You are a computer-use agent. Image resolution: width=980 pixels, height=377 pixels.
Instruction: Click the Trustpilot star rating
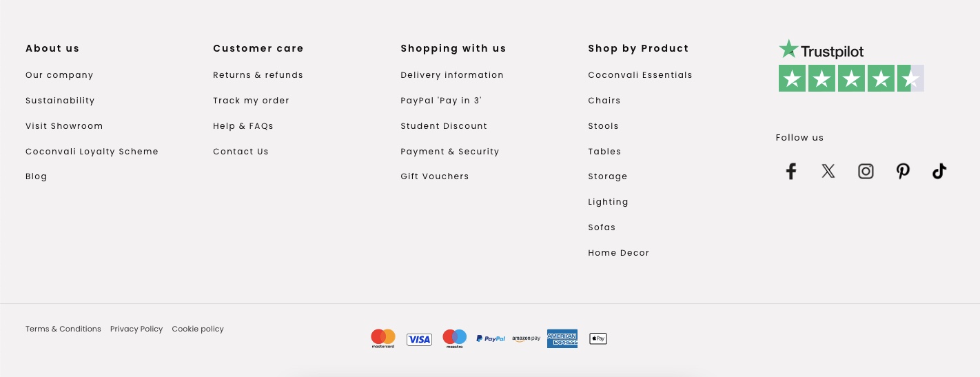pos(851,79)
